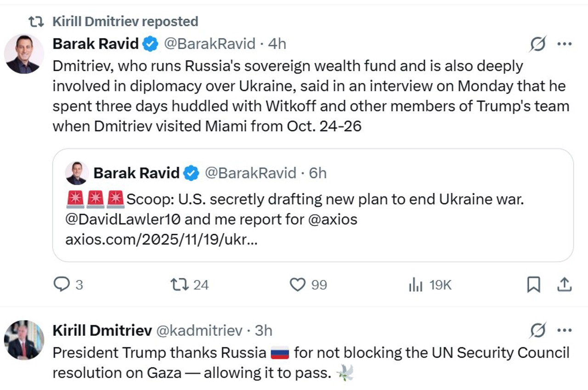Click the @kadmitriev handle
Screen dimensions: 588x390
coord(199,330)
